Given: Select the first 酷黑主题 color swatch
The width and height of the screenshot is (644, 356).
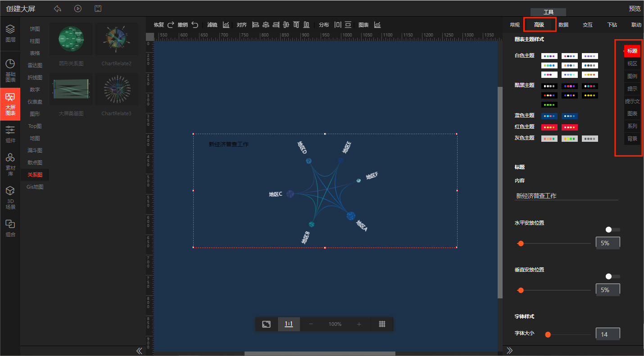Looking at the screenshot, I should 549,86.
